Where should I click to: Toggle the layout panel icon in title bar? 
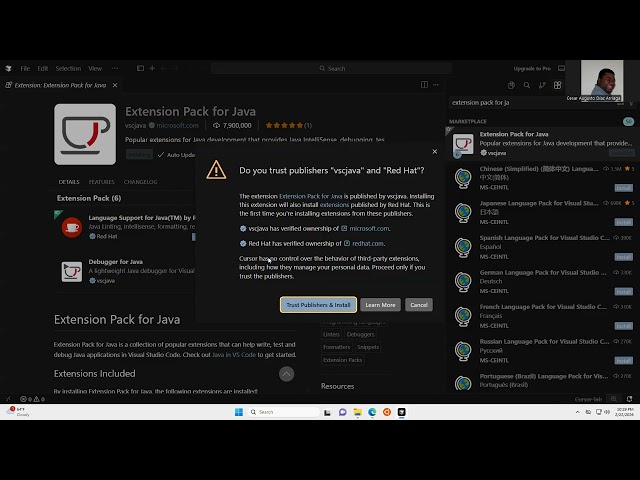[140, 68]
